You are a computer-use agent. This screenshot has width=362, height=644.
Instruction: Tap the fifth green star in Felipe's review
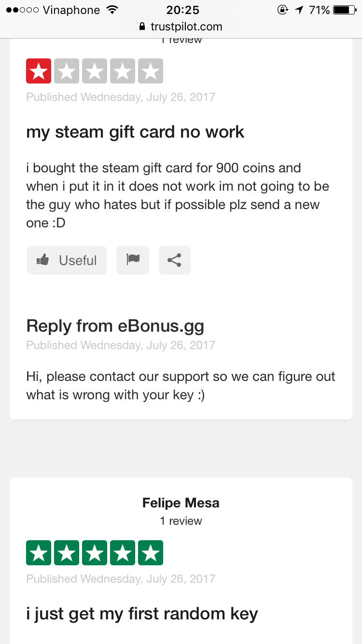[151, 553]
